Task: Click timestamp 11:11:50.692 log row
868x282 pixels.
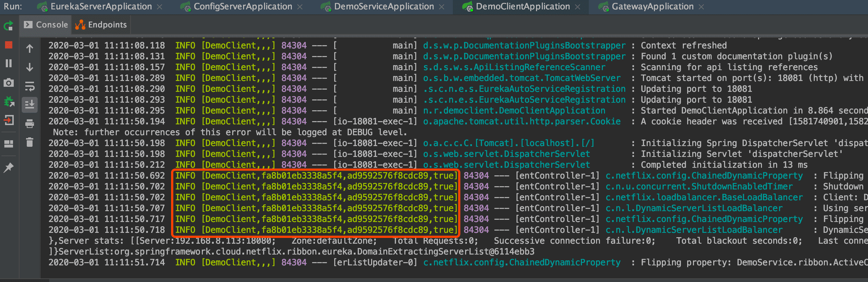Action: click(x=135, y=176)
